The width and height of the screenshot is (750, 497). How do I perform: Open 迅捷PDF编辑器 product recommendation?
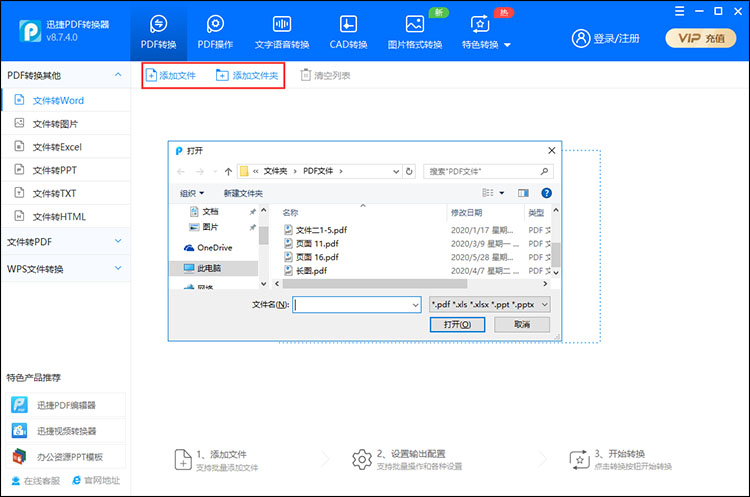(x=66, y=405)
